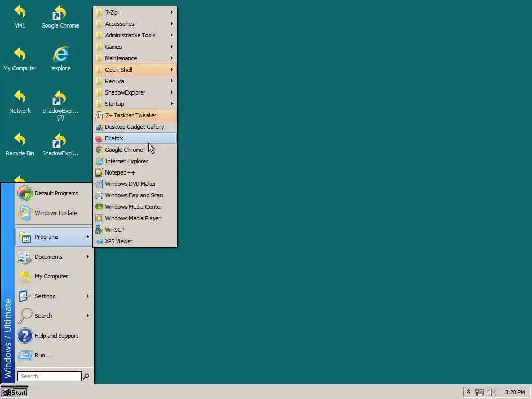Focus the Start menu Search box
The image size is (532, 399).
[x=49, y=376]
